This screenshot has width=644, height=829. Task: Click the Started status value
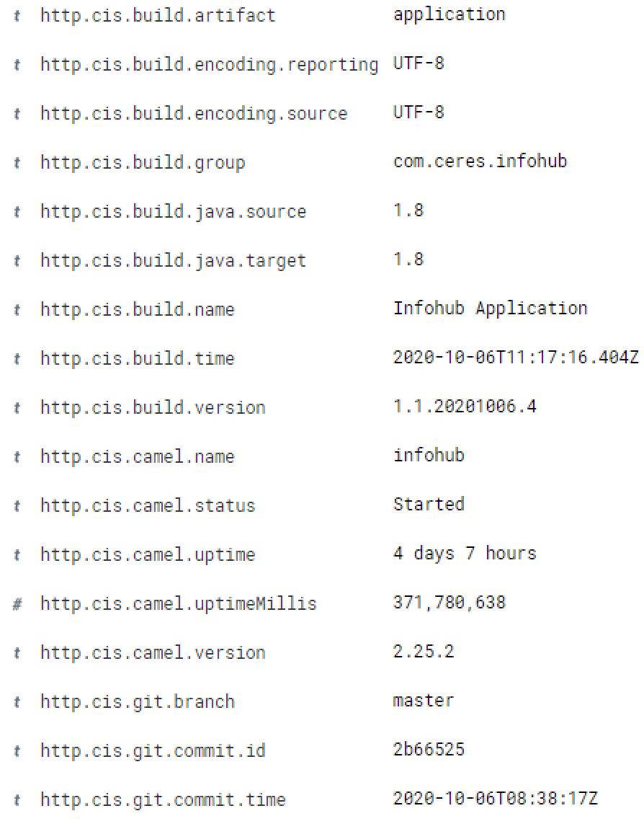[x=429, y=505]
